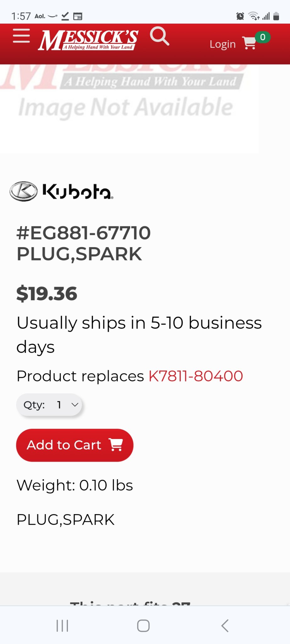Tap the Kubota brand logo
Screen dimensions: 290x644
point(62,191)
